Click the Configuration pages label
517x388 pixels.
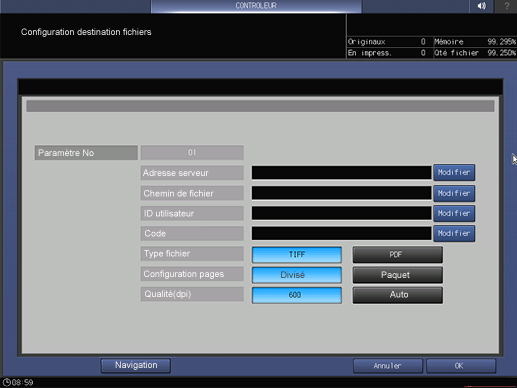[192, 274]
